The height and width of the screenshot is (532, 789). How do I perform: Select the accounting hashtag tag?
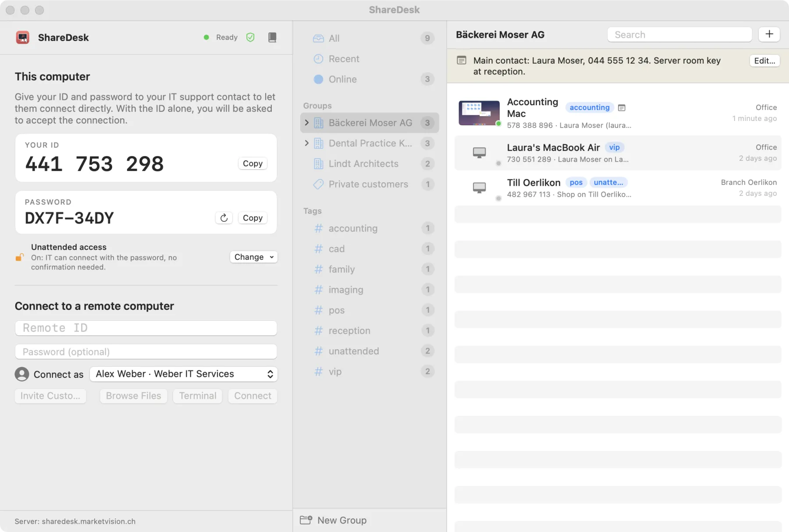click(370, 228)
